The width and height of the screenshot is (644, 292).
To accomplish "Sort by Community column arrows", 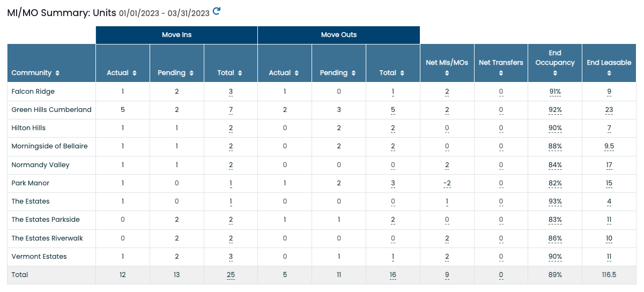I will (57, 73).
